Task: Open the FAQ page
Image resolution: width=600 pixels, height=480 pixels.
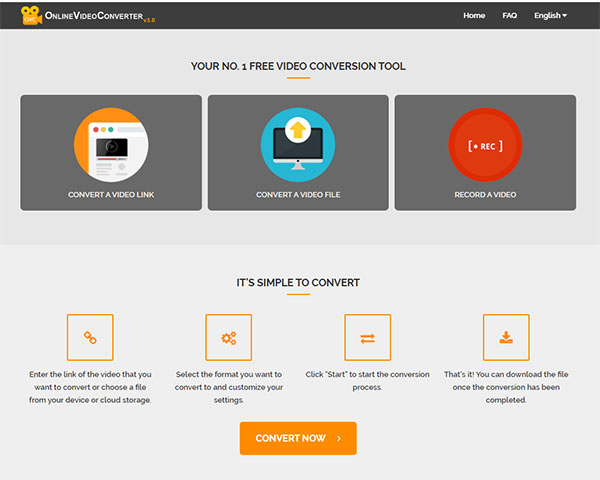Action: [509, 15]
